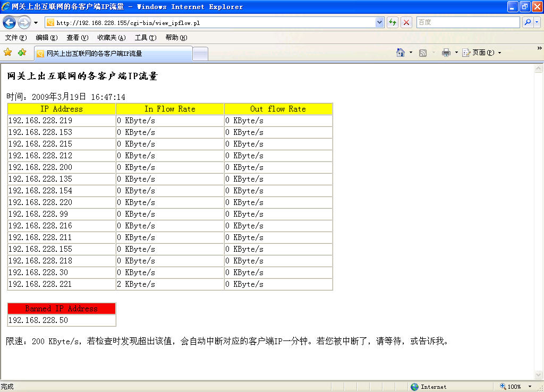The image size is (544, 392).
Task: Expand the address bar history dropdown
Action: tap(379, 22)
